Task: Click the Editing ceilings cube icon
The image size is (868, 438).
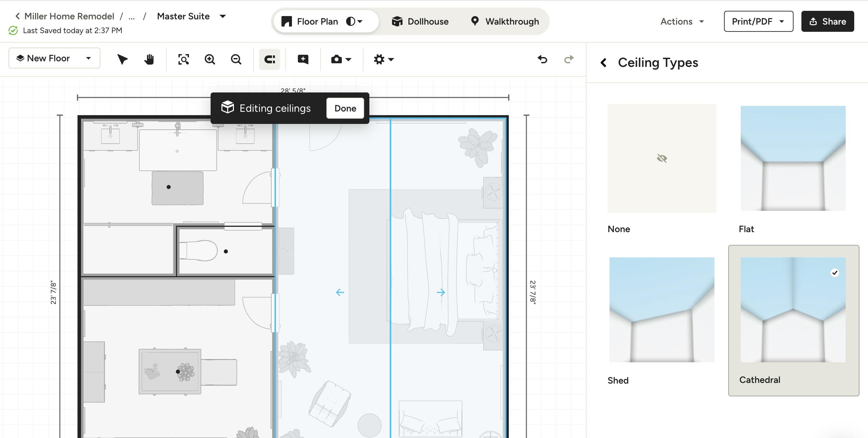Action: pyautogui.click(x=227, y=108)
